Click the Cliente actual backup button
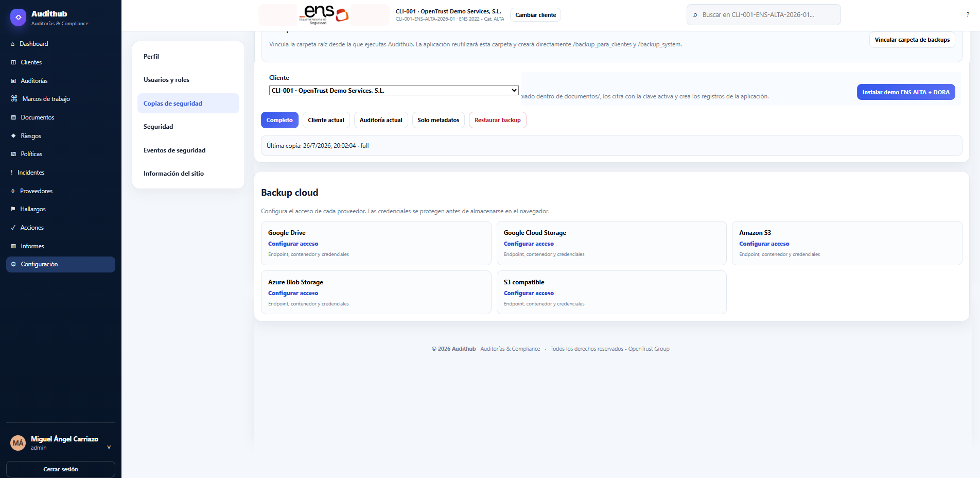This screenshot has height=478, width=980. (326, 120)
